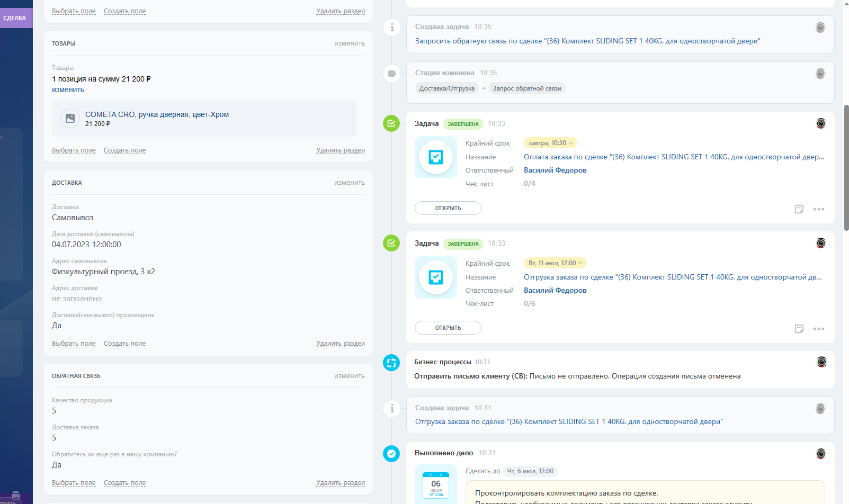The height and width of the screenshot is (504, 849).
Task: Click the tag icon beside Стадия изменена
Action: (391, 74)
